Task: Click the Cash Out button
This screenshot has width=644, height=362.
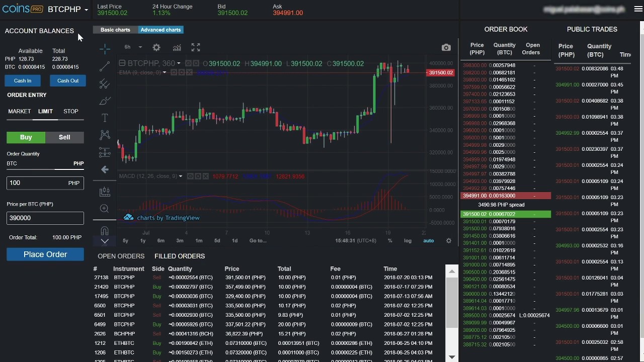Action: [x=68, y=80]
